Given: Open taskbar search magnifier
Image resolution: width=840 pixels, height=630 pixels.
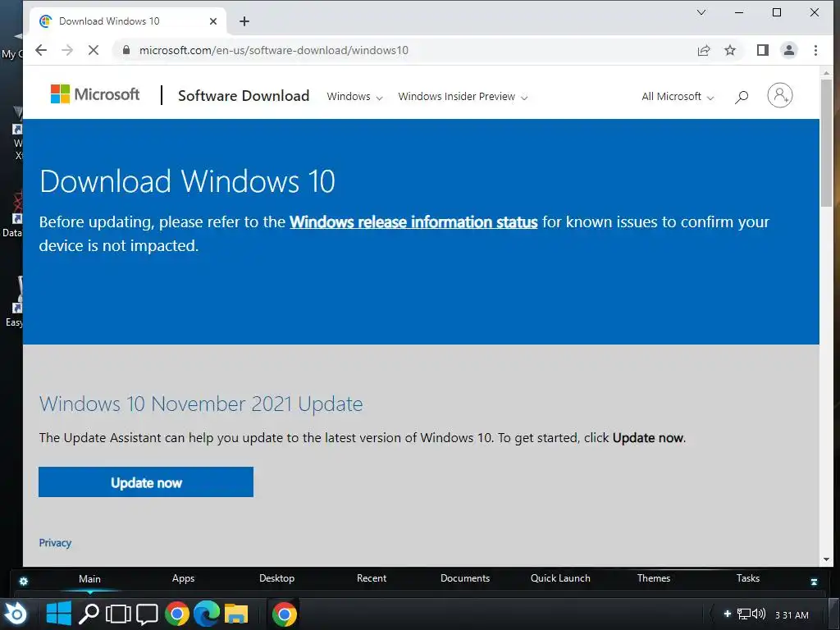Looking at the screenshot, I should click(89, 614).
